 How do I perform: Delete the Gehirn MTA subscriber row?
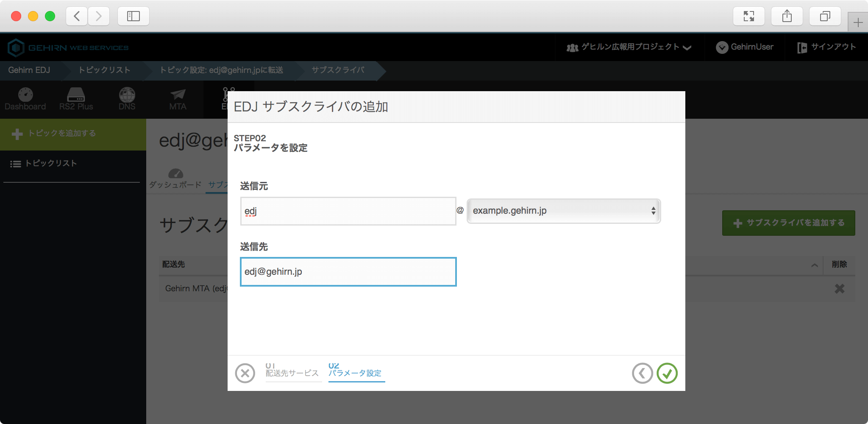click(x=839, y=289)
